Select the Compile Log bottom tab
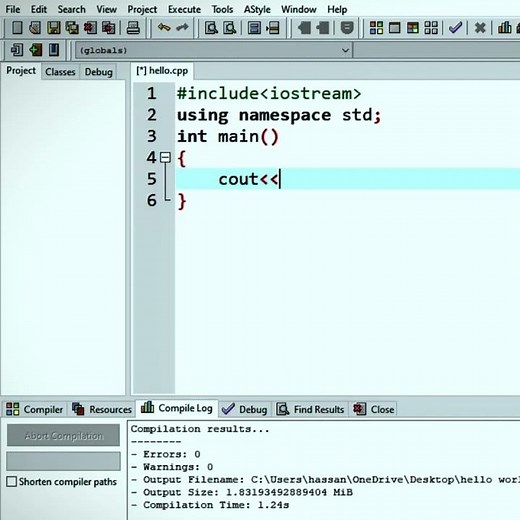This screenshot has width=520, height=520. click(177, 408)
